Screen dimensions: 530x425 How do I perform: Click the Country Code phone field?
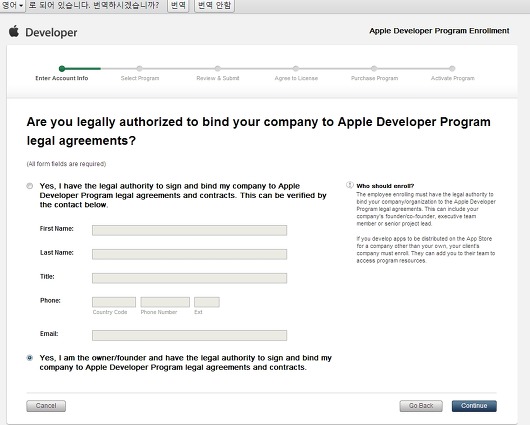point(114,302)
